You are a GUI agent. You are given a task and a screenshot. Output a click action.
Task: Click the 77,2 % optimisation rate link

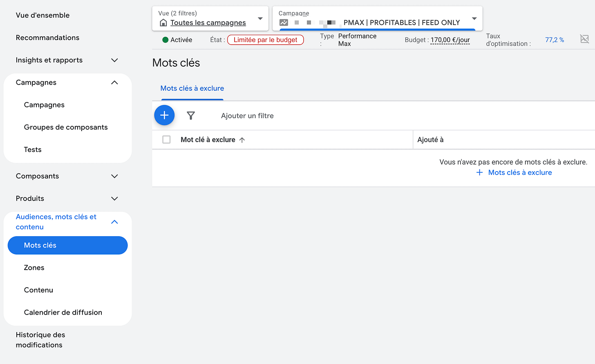(555, 40)
